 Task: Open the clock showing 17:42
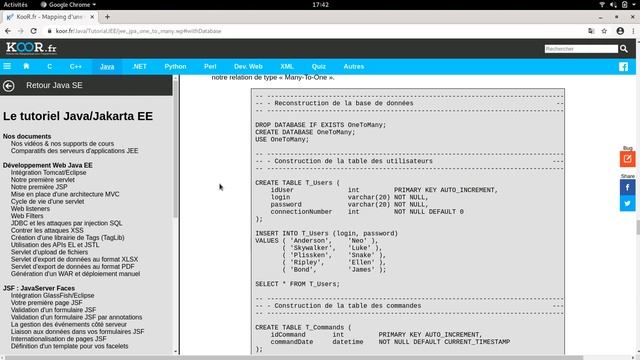320,4
